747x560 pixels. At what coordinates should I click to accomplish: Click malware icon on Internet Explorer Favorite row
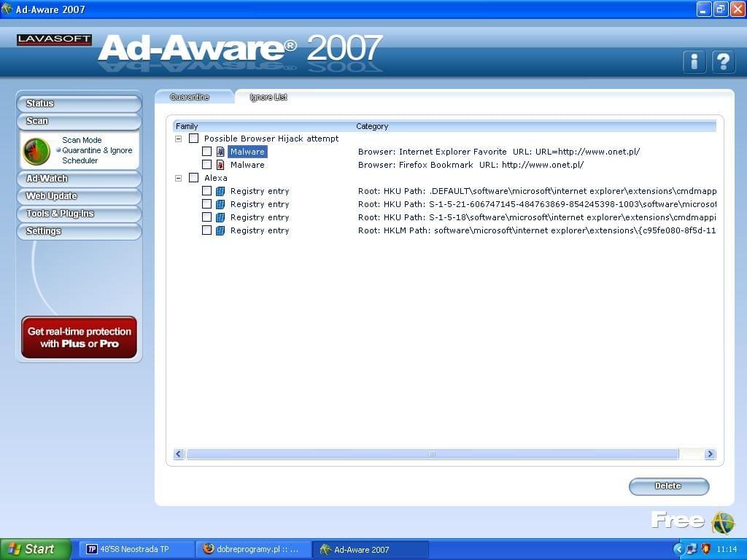(220, 152)
